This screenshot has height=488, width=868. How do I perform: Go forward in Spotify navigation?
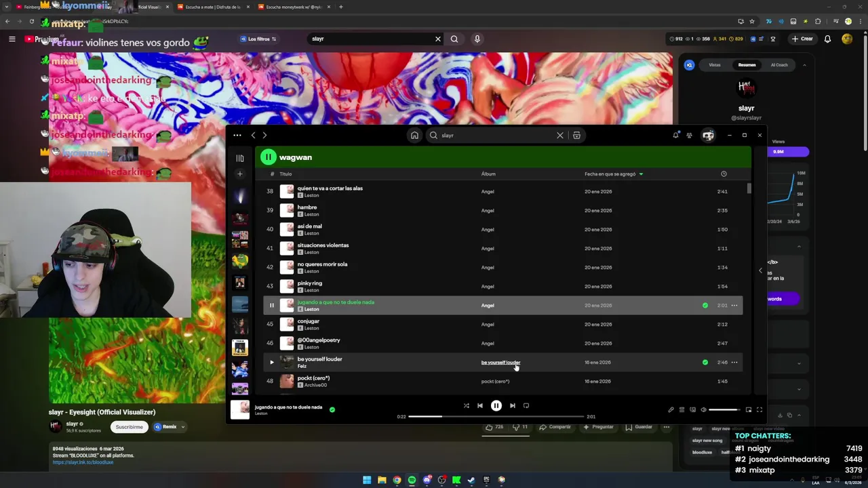[x=264, y=136]
